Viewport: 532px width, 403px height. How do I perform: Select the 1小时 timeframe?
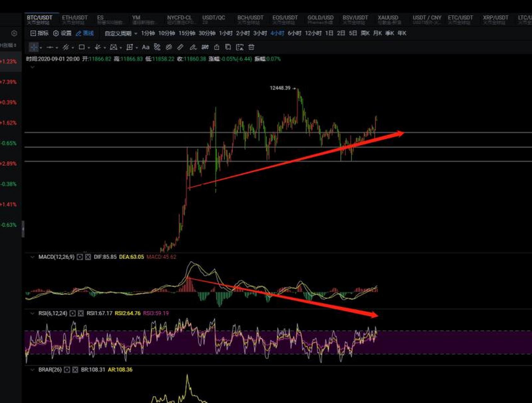tap(226, 33)
